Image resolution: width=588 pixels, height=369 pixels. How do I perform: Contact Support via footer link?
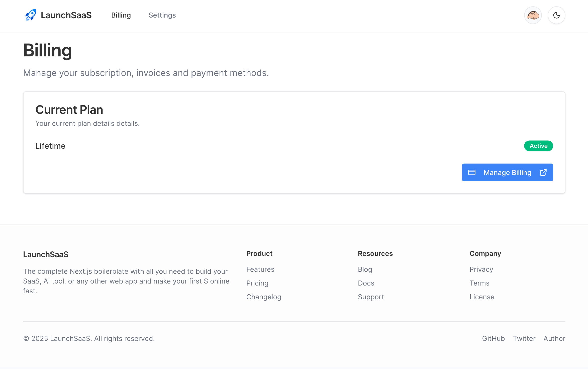point(371,297)
